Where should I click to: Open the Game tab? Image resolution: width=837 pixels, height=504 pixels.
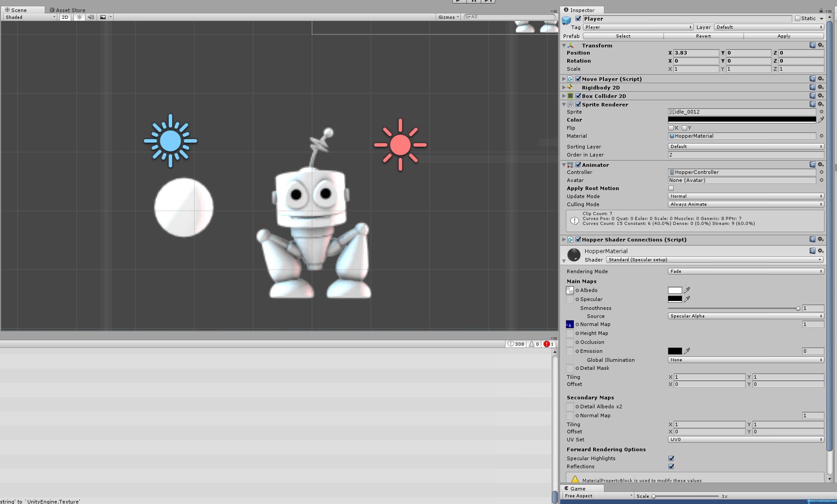(x=577, y=488)
